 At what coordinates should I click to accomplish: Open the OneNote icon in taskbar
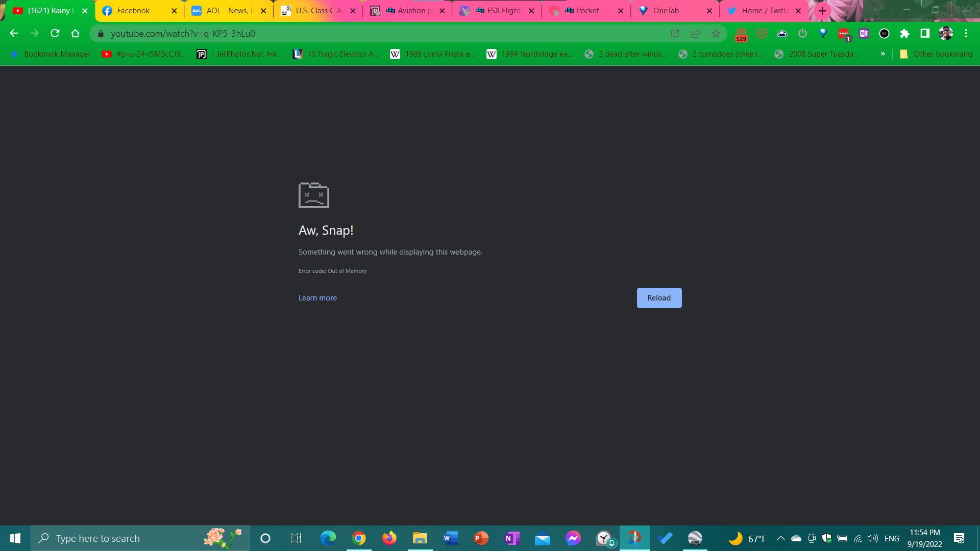[512, 538]
